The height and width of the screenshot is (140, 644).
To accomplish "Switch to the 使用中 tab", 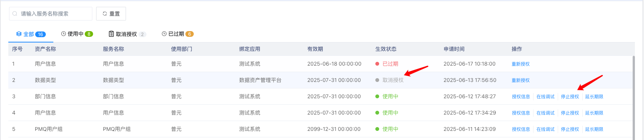I will pyautogui.click(x=77, y=34).
